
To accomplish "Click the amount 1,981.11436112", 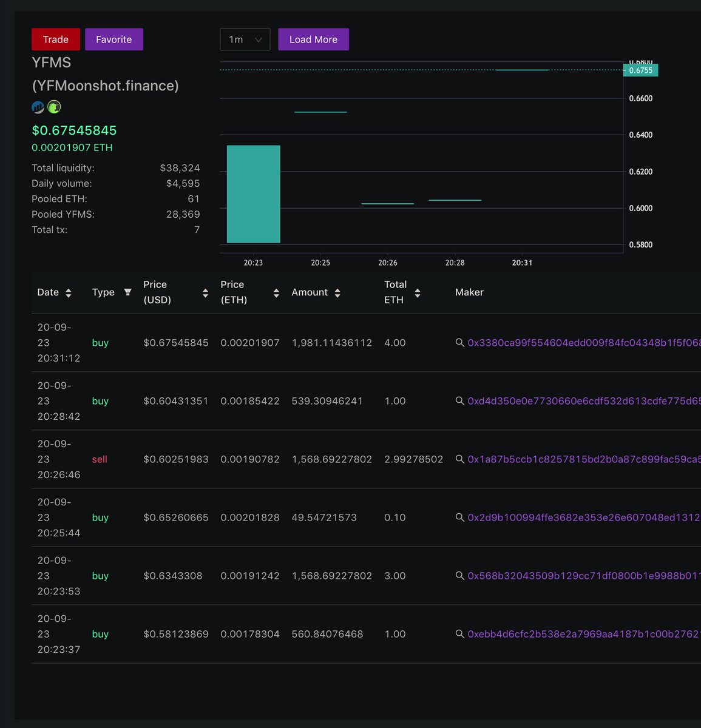I will pos(332,343).
